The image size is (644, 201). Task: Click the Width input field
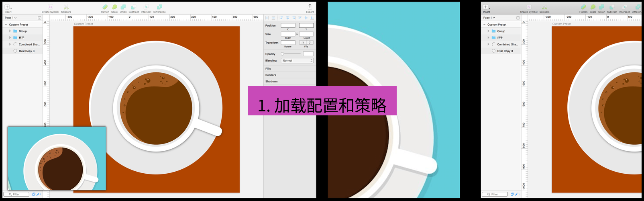coord(288,34)
